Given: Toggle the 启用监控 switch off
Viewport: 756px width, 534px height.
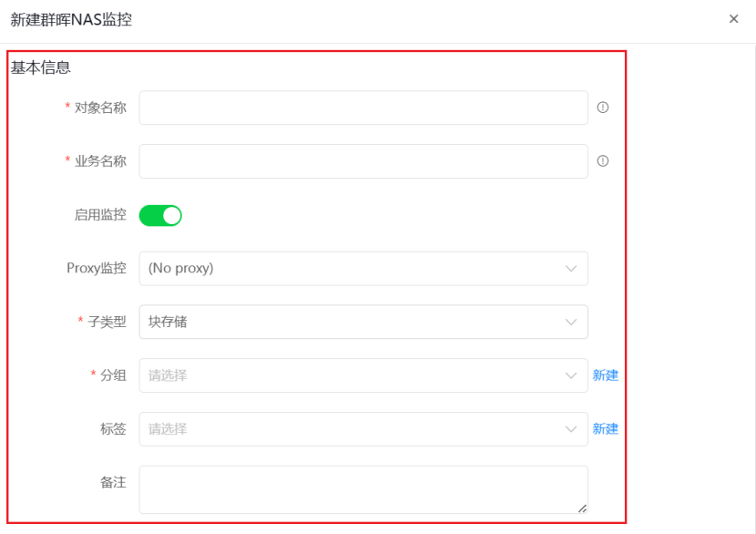Looking at the screenshot, I should coord(160,215).
